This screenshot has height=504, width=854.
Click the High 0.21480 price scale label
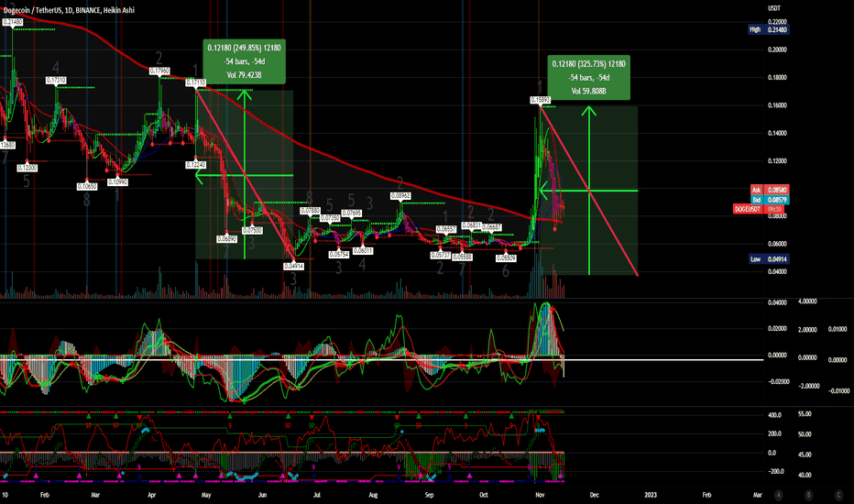click(x=769, y=29)
